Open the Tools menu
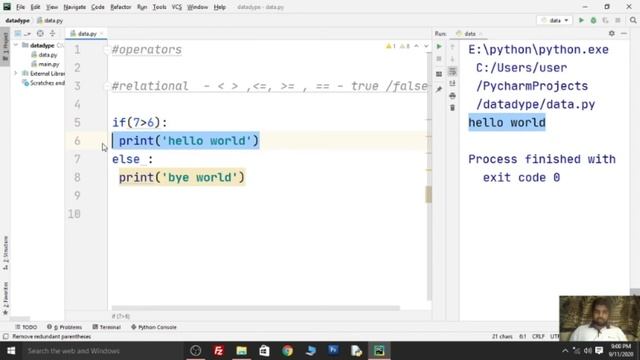This screenshot has height=360, width=640. 160,7
